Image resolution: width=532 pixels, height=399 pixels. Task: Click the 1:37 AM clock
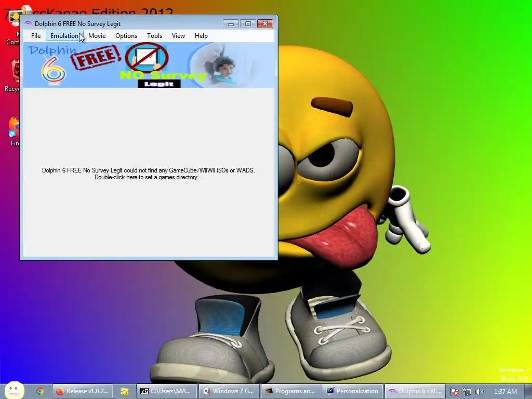505,392
